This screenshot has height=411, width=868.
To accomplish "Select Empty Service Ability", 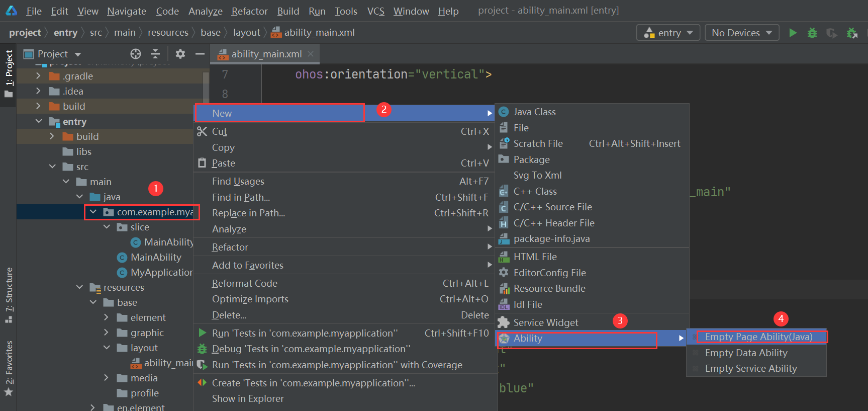I will [757, 368].
